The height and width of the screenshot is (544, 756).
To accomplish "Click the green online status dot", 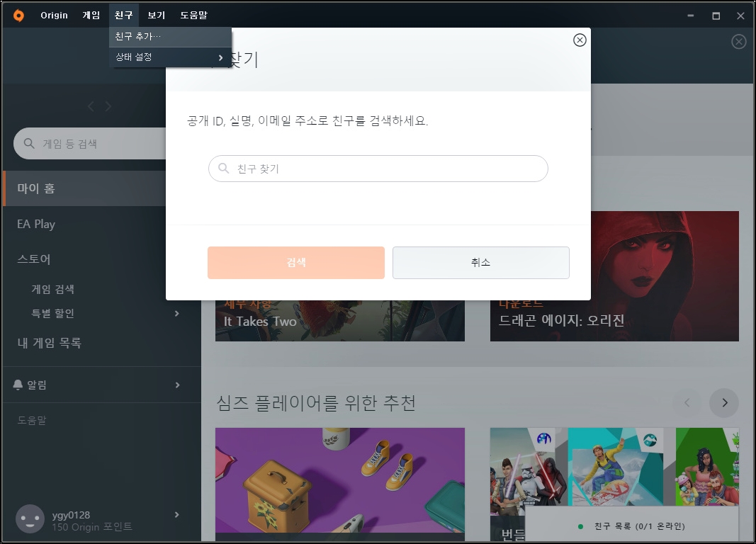I will coord(580,526).
